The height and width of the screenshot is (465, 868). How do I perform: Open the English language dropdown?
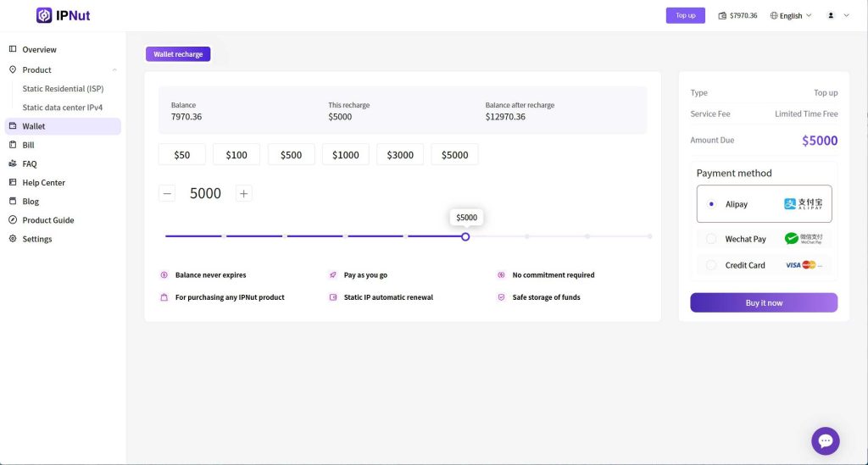pyautogui.click(x=790, y=15)
